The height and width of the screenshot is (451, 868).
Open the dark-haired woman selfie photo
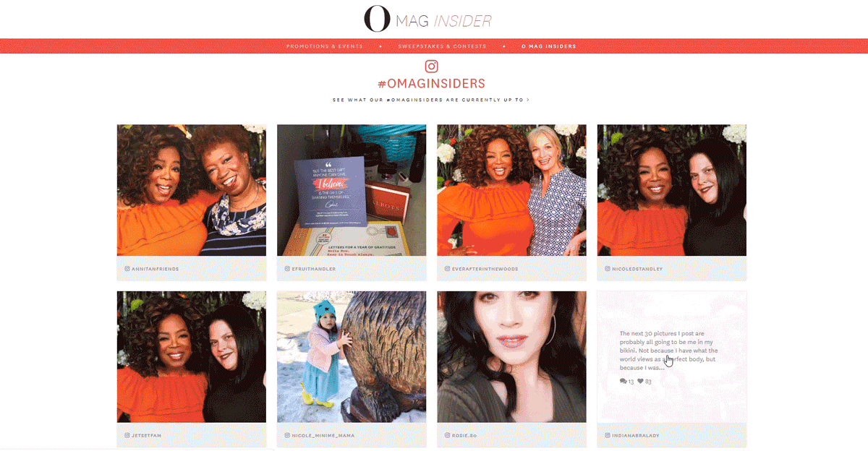511,357
